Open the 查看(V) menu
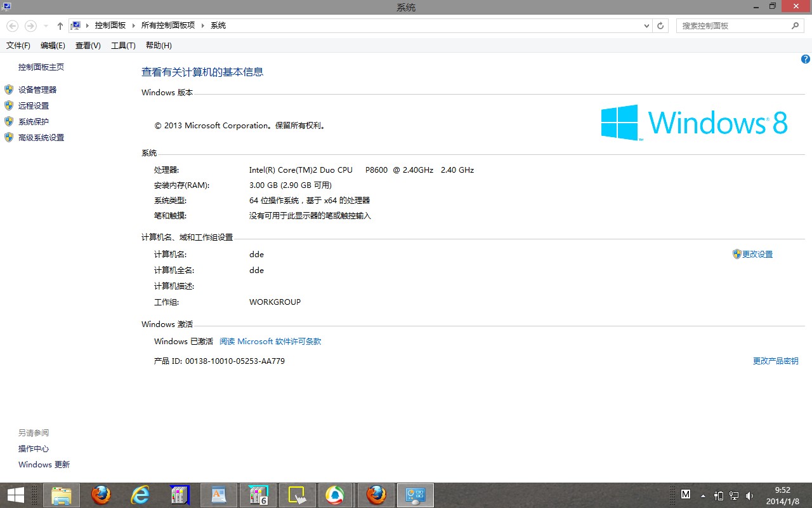 (88, 46)
